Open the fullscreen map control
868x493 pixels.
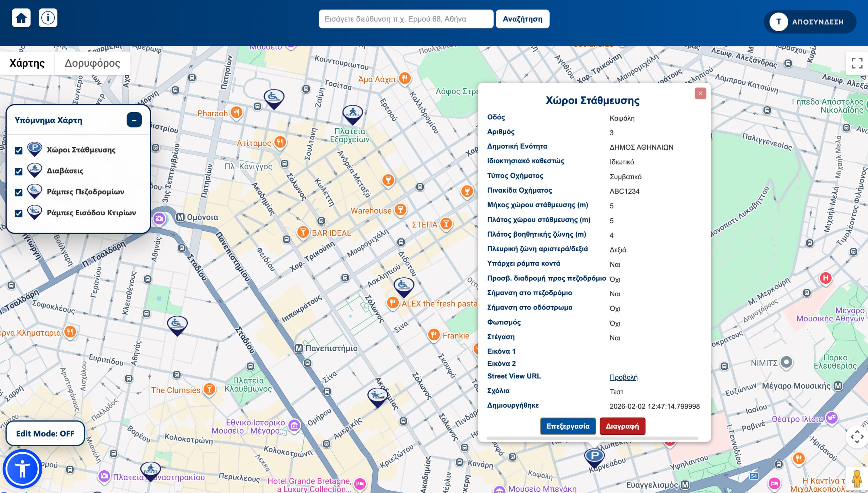coord(857,63)
